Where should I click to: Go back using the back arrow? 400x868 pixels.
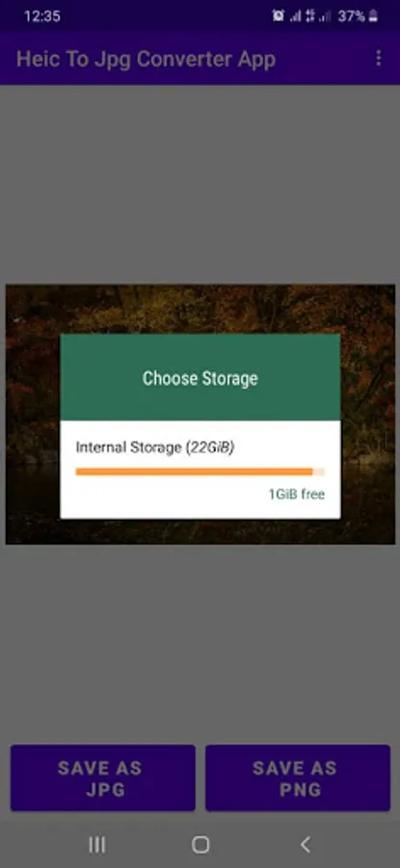(305, 844)
